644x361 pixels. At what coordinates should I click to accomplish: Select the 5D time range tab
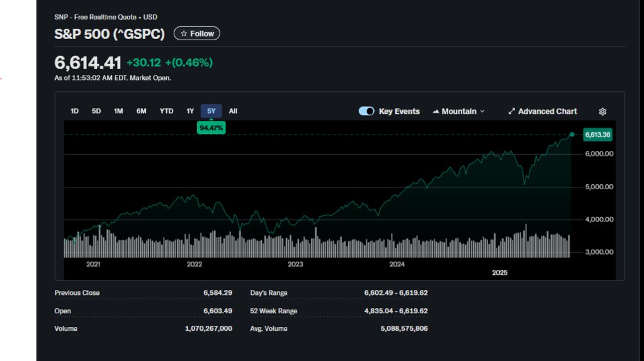[96, 111]
